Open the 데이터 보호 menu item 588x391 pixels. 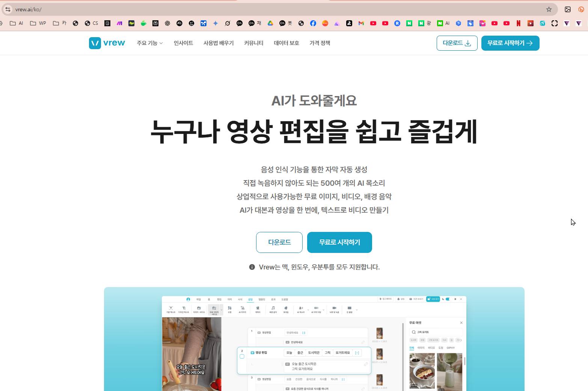[x=286, y=43]
